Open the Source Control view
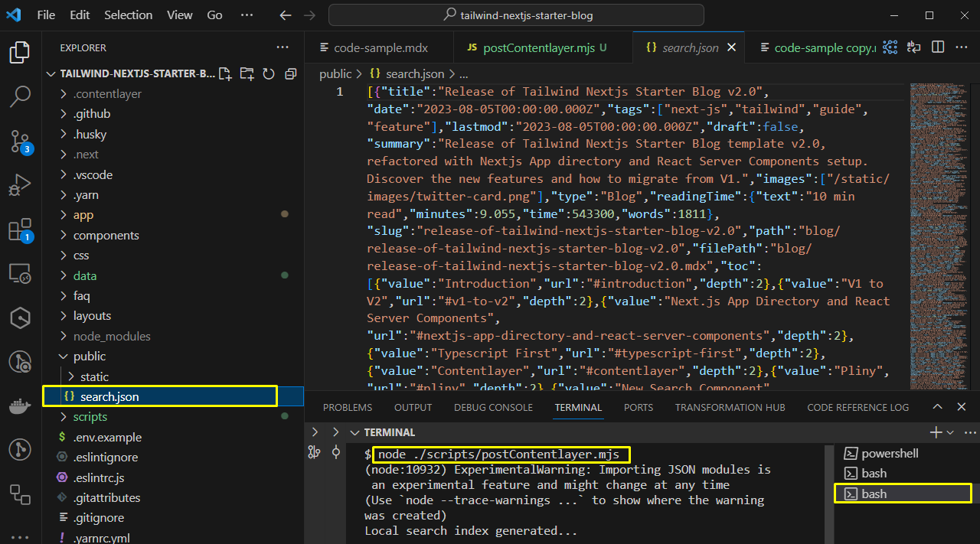This screenshot has width=980, height=544. [x=20, y=141]
